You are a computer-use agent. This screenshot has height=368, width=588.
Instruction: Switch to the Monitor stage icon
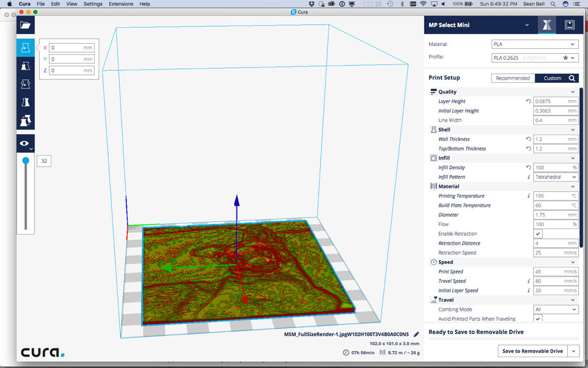point(569,25)
